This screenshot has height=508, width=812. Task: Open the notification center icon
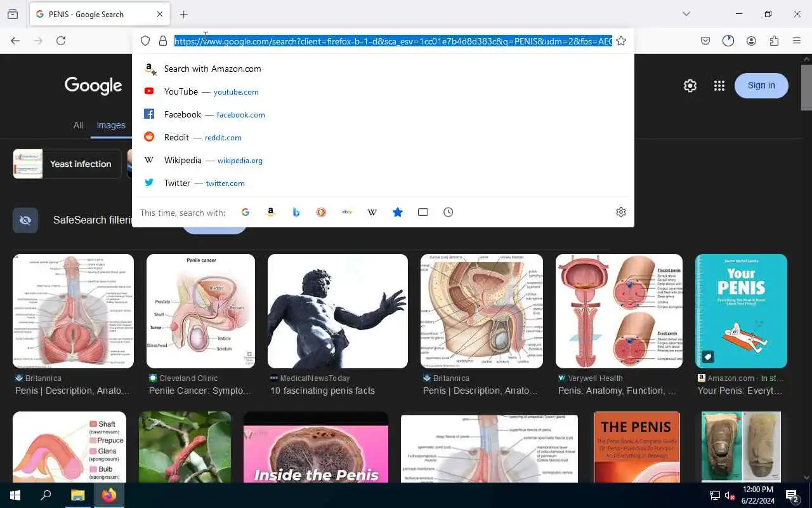792,495
